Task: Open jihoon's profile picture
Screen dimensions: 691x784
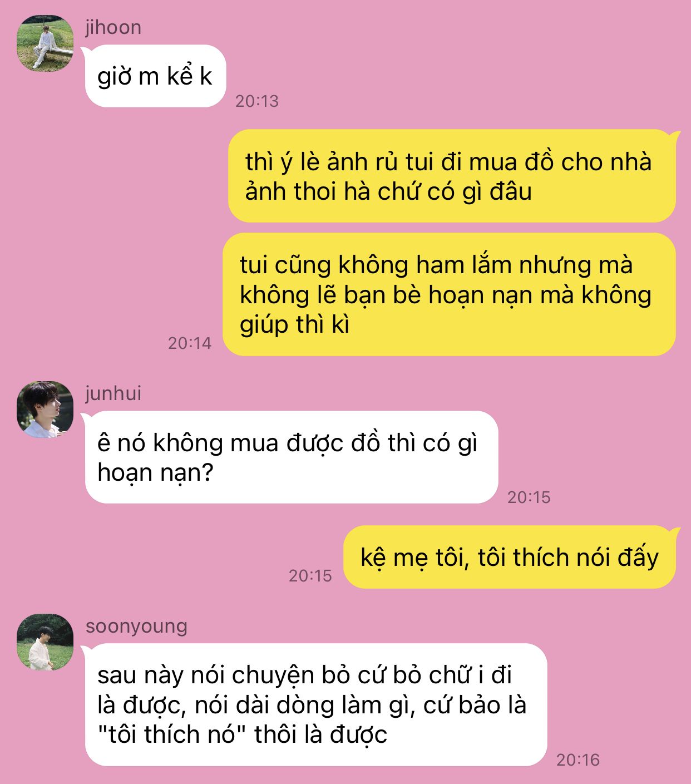Action: click(45, 43)
